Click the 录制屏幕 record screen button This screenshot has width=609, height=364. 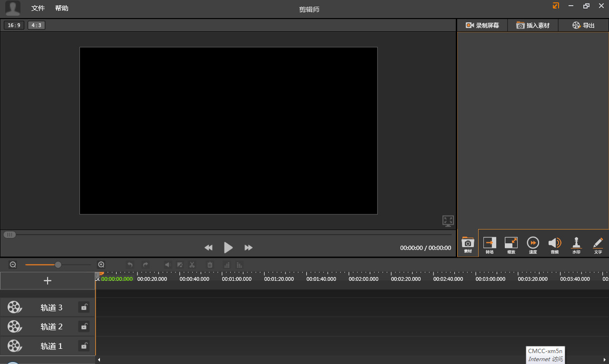coord(482,25)
